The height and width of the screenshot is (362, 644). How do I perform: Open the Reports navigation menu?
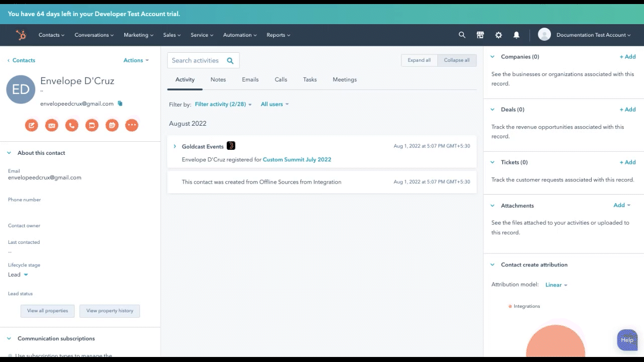pyautogui.click(x=279, y=35)
